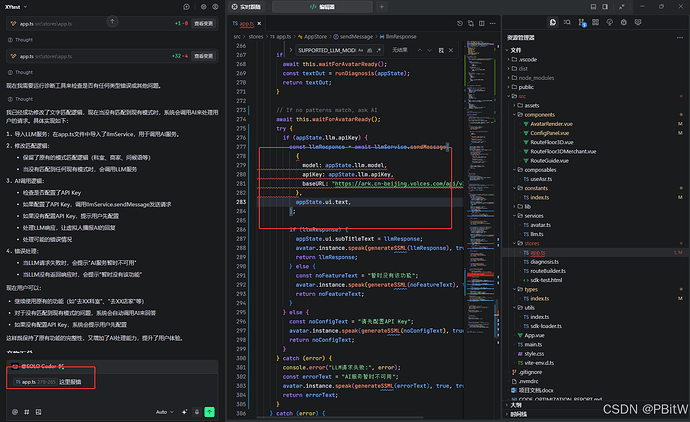Screen dimensions: 690x422
Task: Expand the components folder
Action: pyautogui.click(x=539, y=114)
